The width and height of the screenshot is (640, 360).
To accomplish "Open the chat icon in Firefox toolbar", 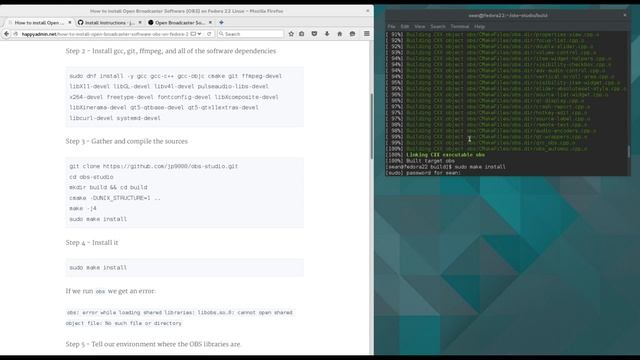I will [x=352, y=34].
